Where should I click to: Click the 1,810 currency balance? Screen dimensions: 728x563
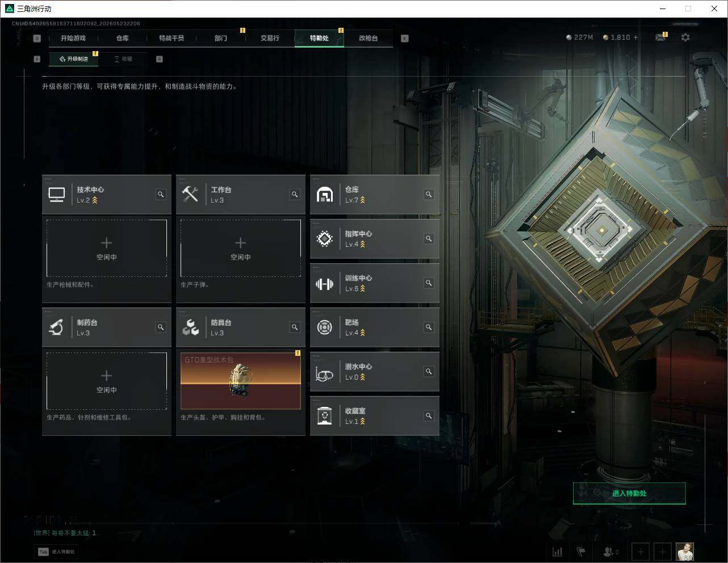click(x=616, y=37)
